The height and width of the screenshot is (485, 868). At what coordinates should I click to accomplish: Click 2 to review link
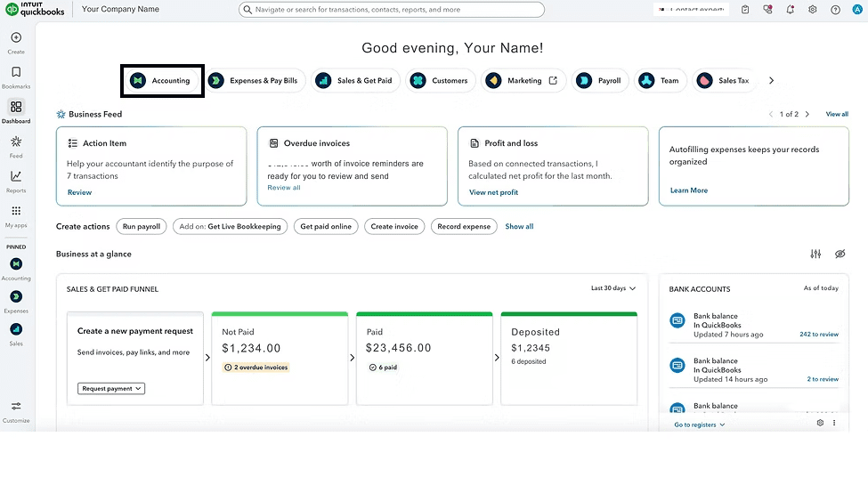[x=823, y=379]
